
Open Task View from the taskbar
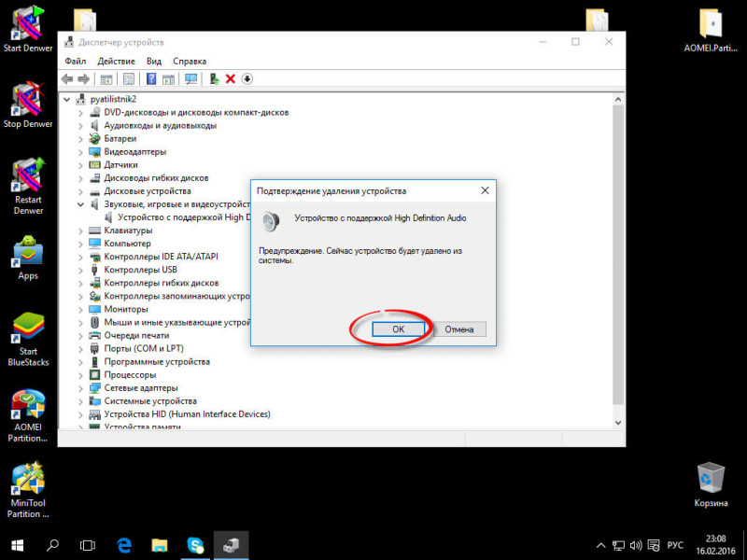pyautogui.click(x=88, y=546)
